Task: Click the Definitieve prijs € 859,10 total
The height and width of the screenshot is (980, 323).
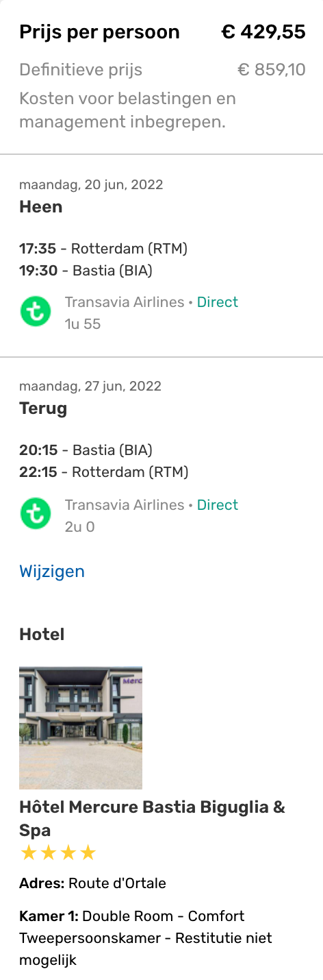Action: click(x=271, y=69)
